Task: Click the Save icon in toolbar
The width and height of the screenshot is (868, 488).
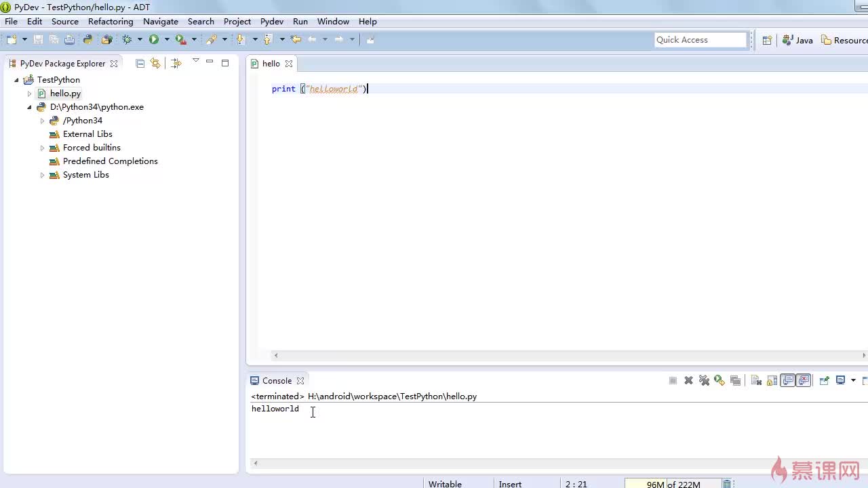Action: pos(38,39)
